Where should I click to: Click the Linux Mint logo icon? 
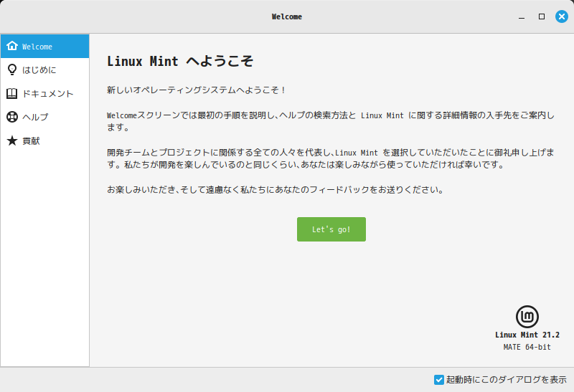(x=527, y=317)
